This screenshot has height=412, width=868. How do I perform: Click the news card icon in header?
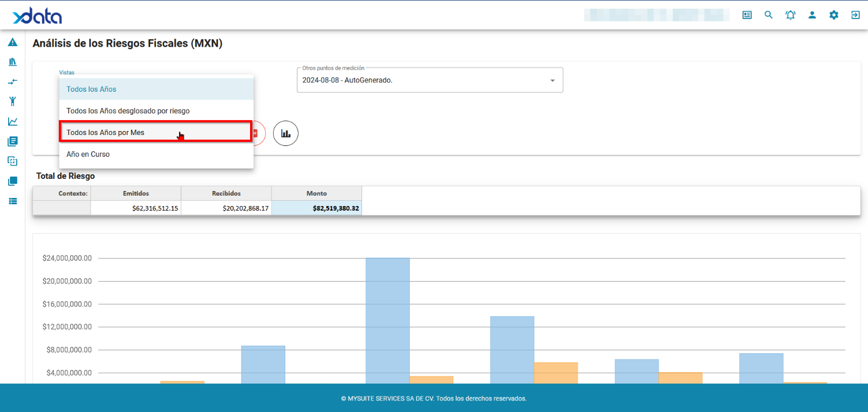click(x=747, y=15)
